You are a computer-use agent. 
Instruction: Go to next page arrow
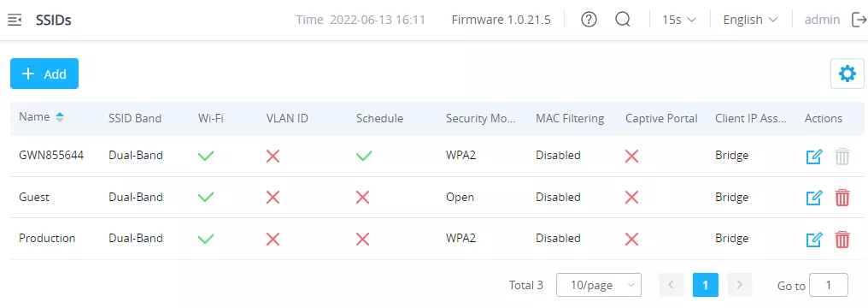tap(739, 285)
